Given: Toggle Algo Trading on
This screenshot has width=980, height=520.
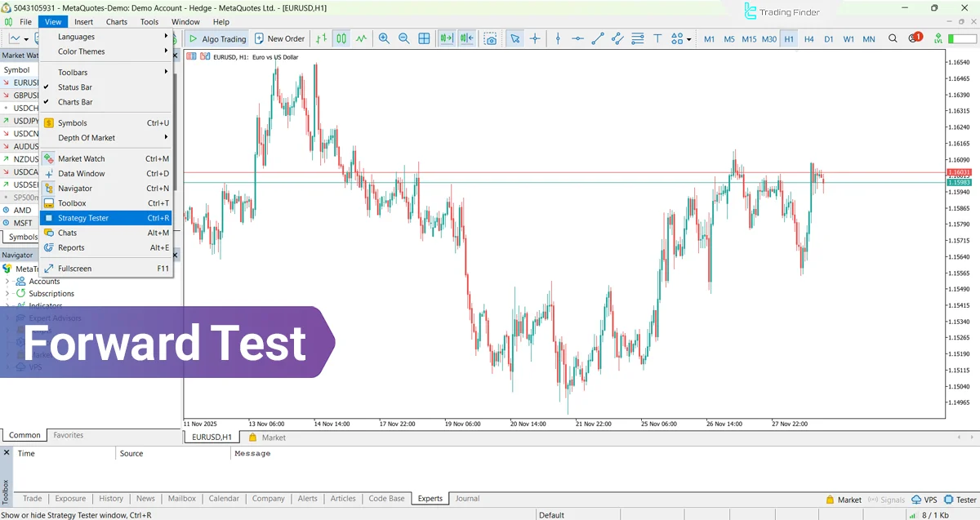Looking at the screenshot, I should 216,38.
